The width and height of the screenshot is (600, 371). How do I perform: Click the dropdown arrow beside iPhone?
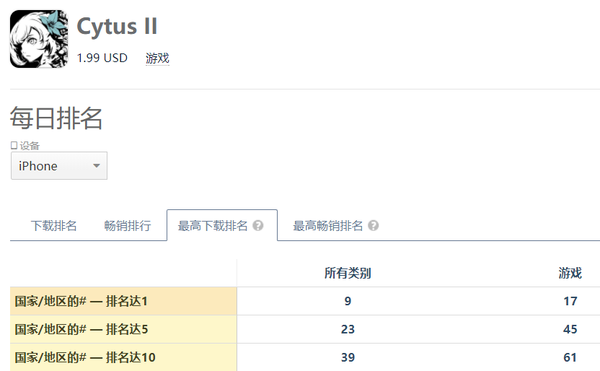pos(96,166)
